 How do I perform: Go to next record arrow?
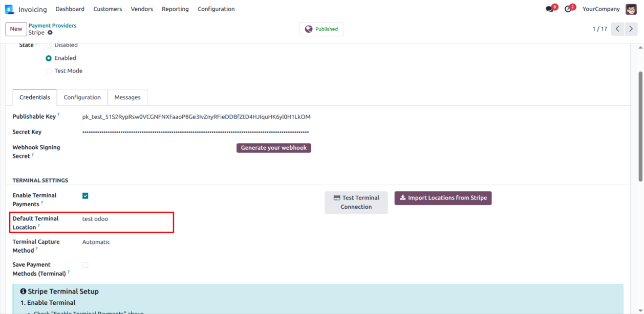[x=631, y=29]
